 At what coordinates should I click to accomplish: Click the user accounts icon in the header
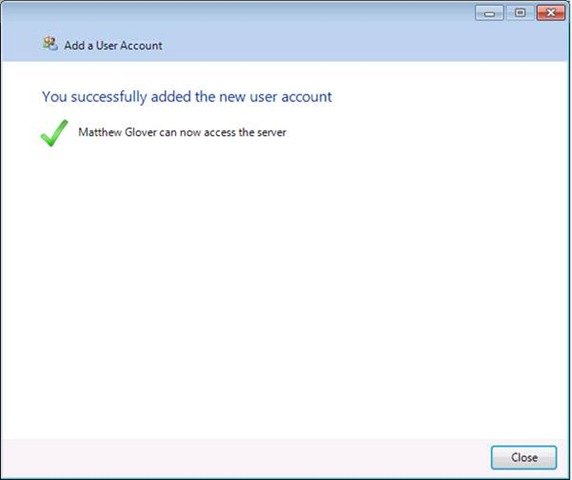tap(50, 43)
